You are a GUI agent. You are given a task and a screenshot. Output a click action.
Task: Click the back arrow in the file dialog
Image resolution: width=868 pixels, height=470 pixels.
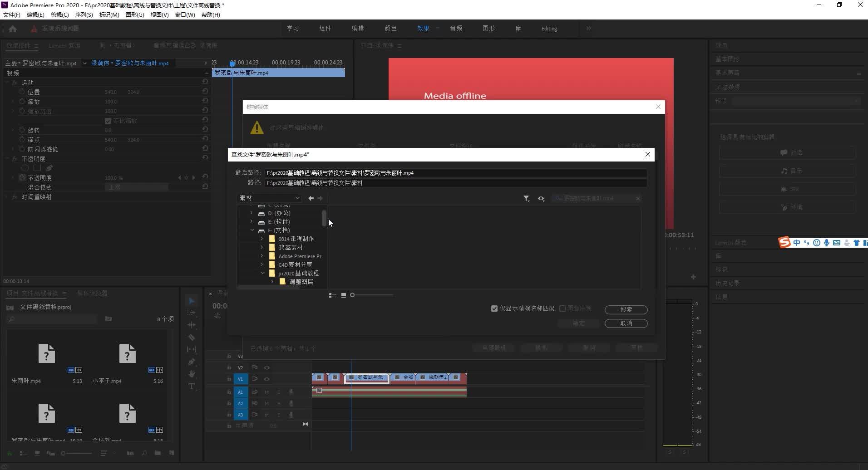[x=311, y=198]
